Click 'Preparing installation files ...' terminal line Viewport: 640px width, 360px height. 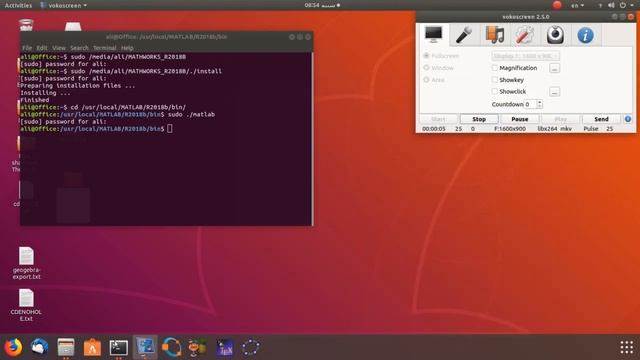(x=78, y=86)
